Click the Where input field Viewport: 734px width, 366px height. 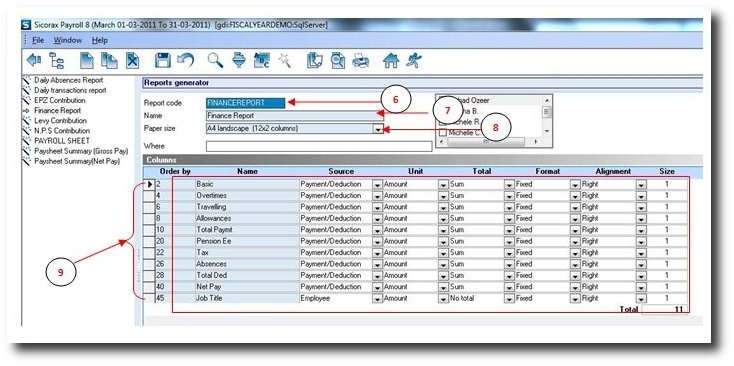point(319,146)
